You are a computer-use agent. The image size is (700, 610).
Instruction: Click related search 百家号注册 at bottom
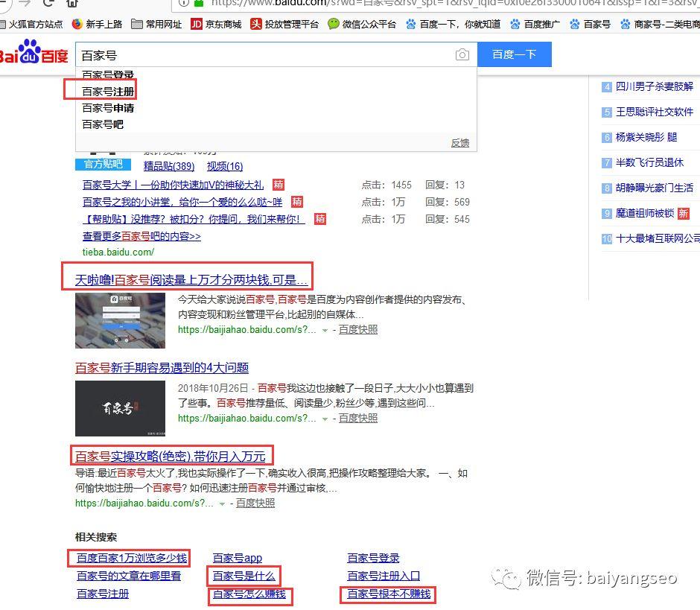[103, 594]
